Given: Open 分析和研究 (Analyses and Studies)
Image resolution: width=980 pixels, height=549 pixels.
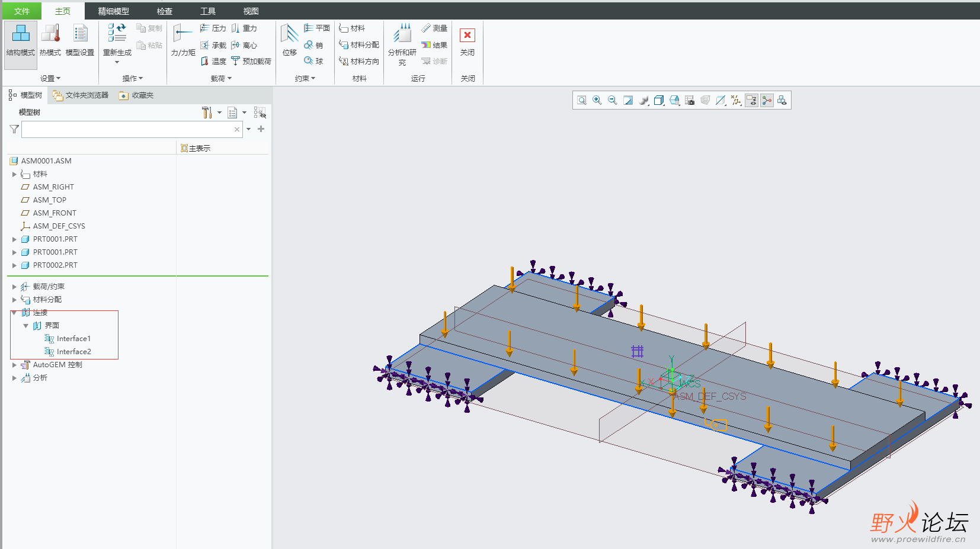Looking at the screenshot, I should (x=402, y=41).
